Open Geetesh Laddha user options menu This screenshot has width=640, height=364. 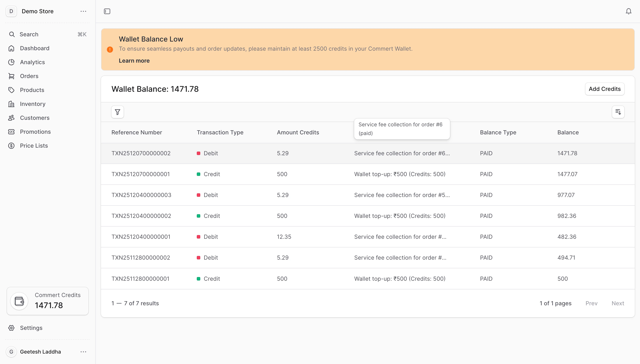[x=83, y=352]
